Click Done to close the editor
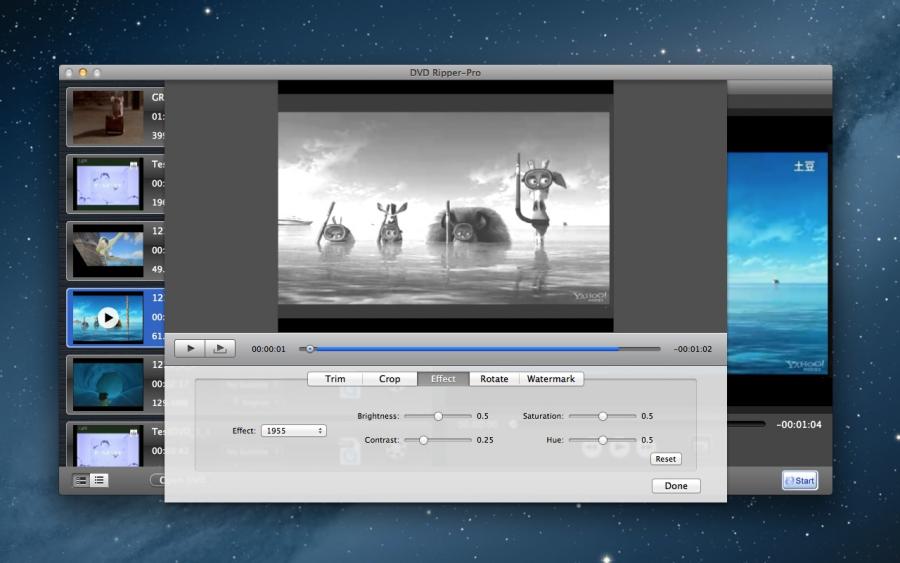900x563 pixels. click(676, 486)
